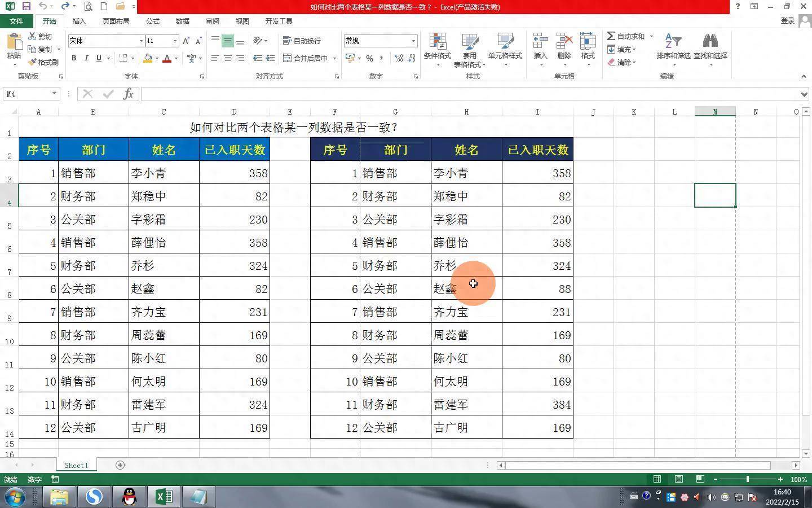The width and height of the screenshot is (812, 508).
Task: Toggle bold formatting
Action: pos(74,58)
